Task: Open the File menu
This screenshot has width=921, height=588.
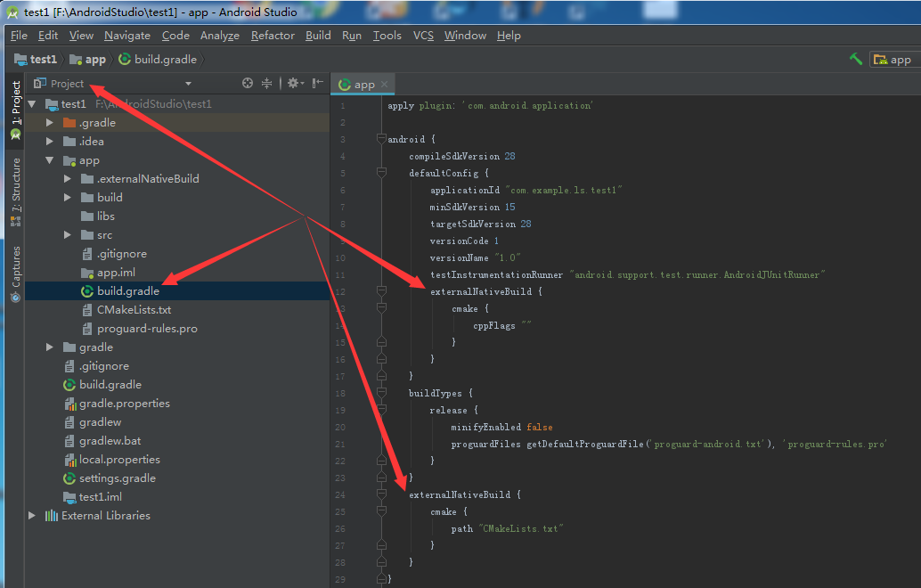Action: click(19, 36)
